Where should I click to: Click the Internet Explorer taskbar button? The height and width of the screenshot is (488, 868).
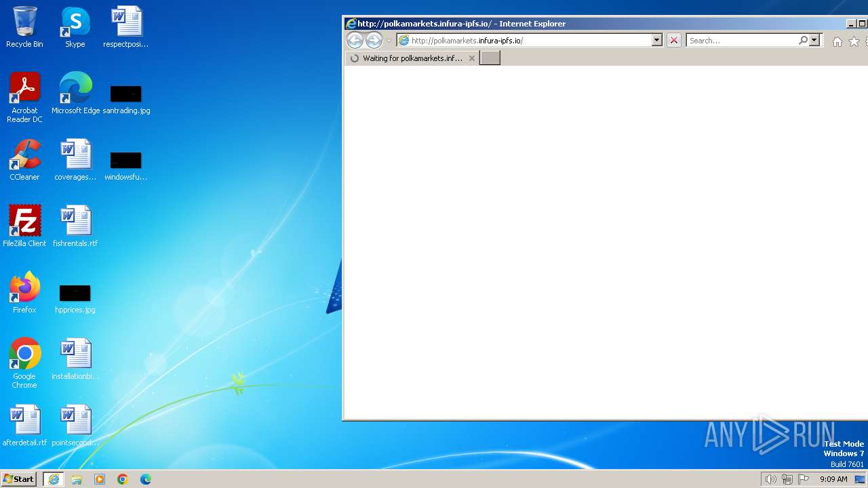point(54,479)
